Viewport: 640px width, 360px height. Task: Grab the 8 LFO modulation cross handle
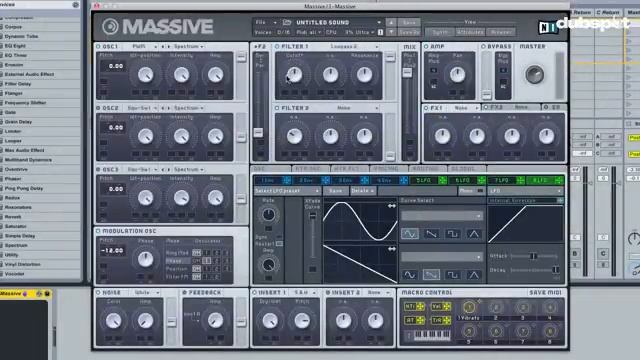[559, 180]
